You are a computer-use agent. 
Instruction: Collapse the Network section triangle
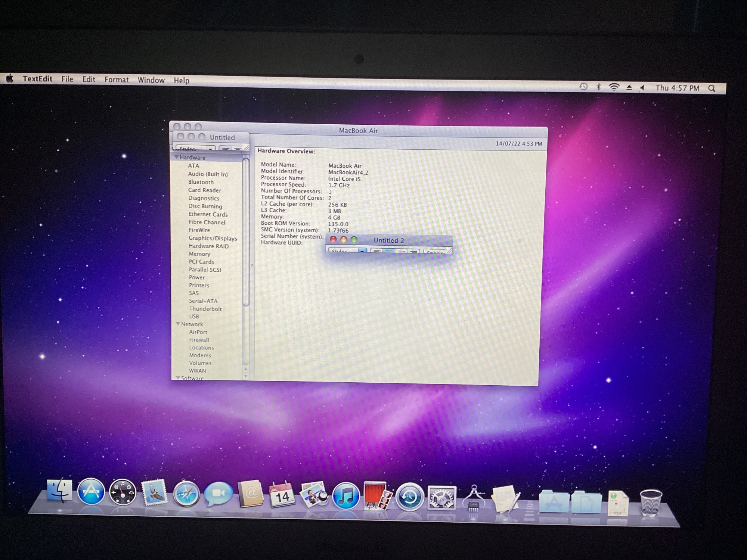pyautogui.click(x=178, y=324)
